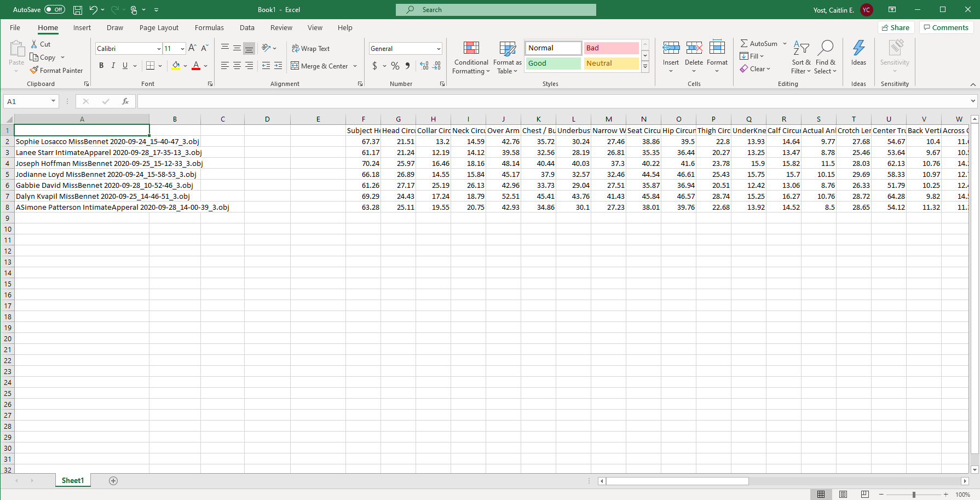Click the Find & Select magnifier icon
The image size is (980, 500).
826,48
